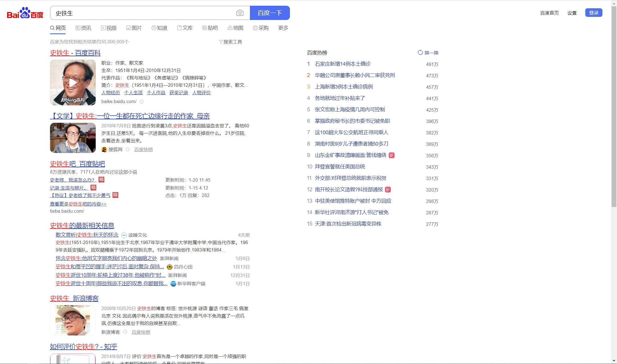This screenshot has width=617, height=364.
Task: Click the camera icon for image search
Action: (x=239, y=13)
